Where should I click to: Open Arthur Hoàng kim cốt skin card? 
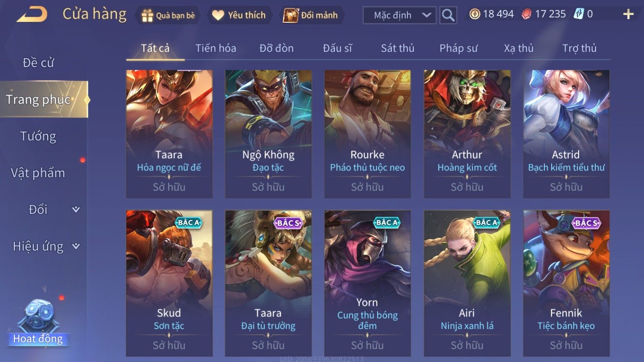pos(467,134)
